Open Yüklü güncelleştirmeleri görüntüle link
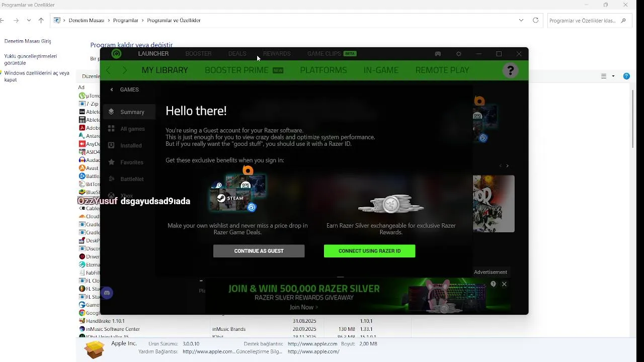Image resolution: width=644 pixels, height=362 pixels. pyautogui.click(x=31, y=59)
